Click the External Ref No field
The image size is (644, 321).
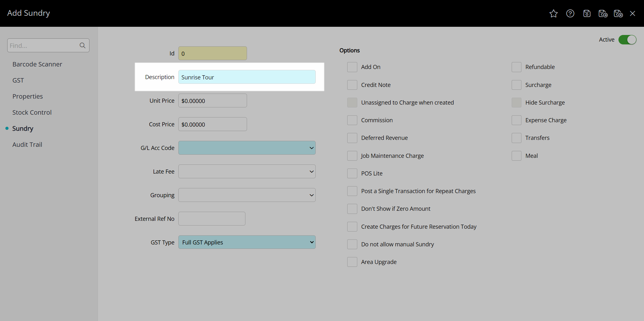pos(212,219)
